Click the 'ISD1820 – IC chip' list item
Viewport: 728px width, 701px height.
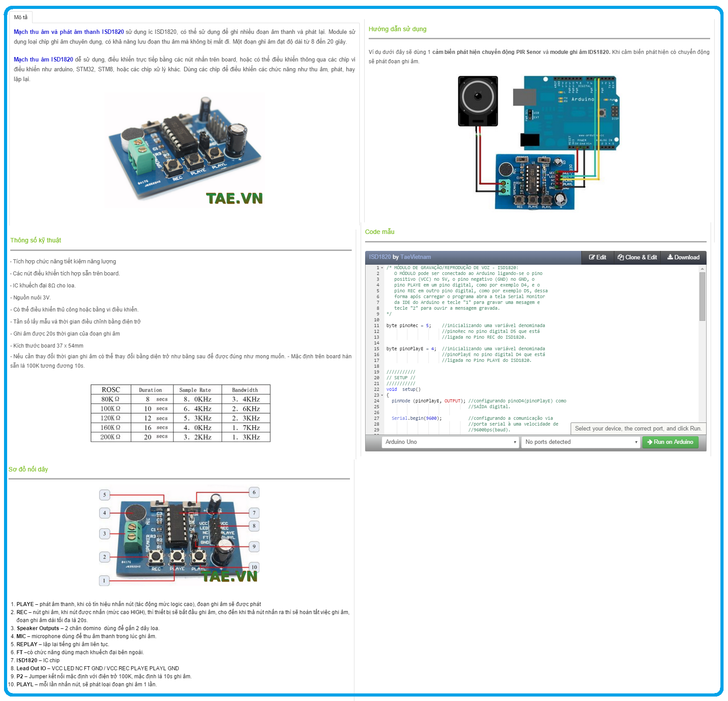tap(38, 660)
